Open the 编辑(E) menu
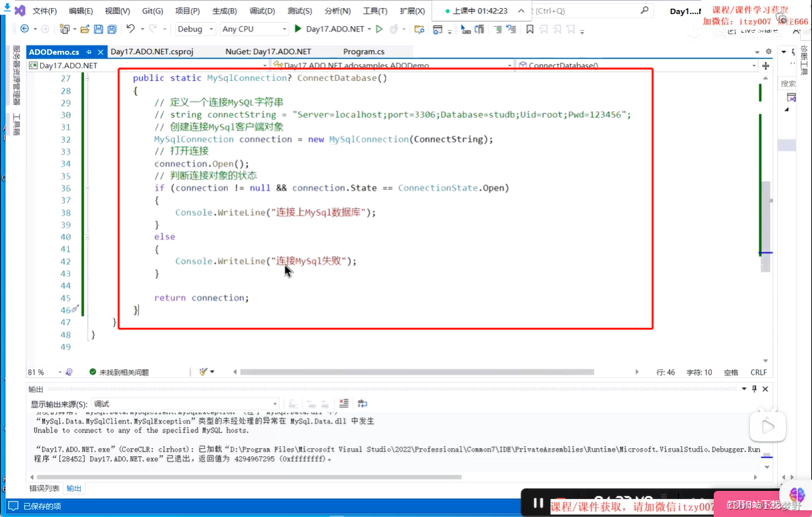The image size is (812, 517). [81, 11]
